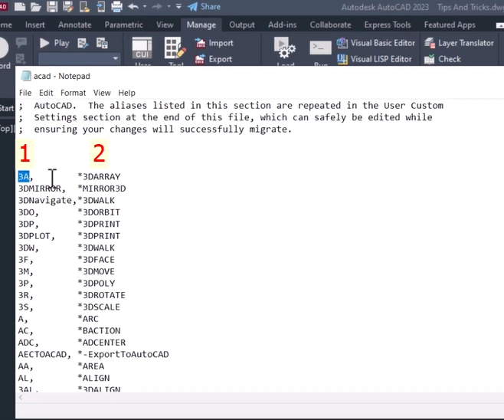
Task: Click the Redo arrow icon
Action: tap(157, 6)
